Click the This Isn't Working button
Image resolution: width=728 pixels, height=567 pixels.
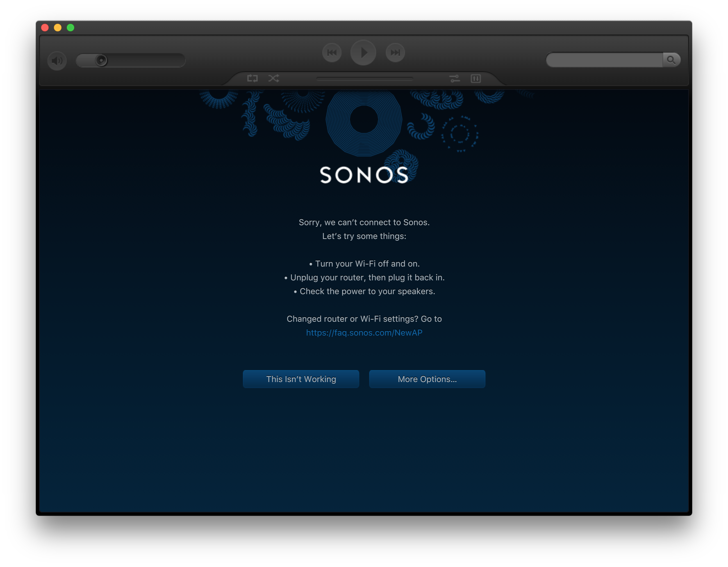[301, 379]
